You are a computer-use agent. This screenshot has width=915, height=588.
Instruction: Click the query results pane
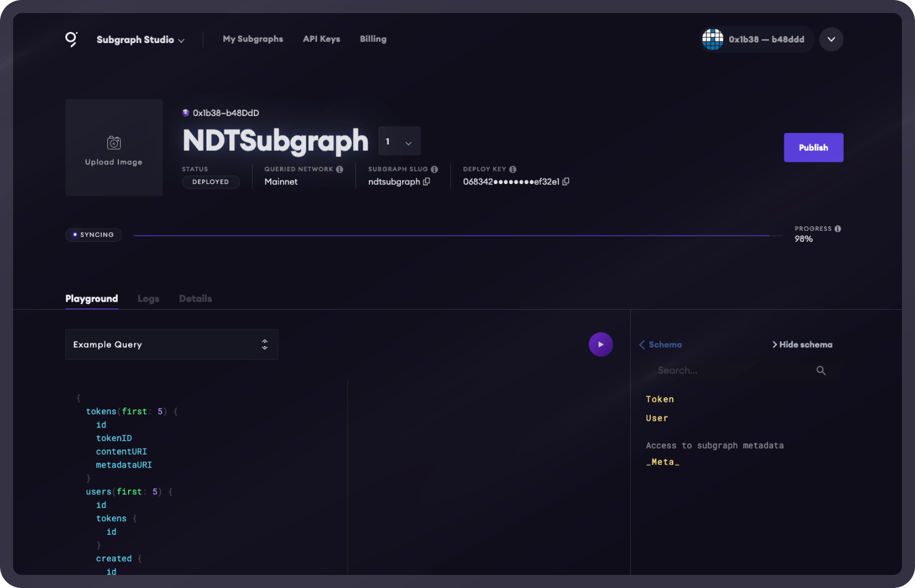[x=489, y=477]
